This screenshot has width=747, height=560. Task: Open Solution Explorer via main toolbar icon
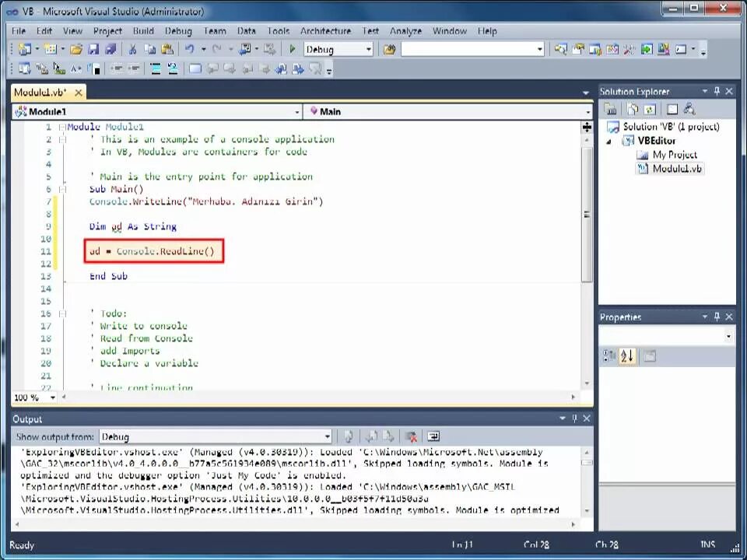click(x=561, y=49)
